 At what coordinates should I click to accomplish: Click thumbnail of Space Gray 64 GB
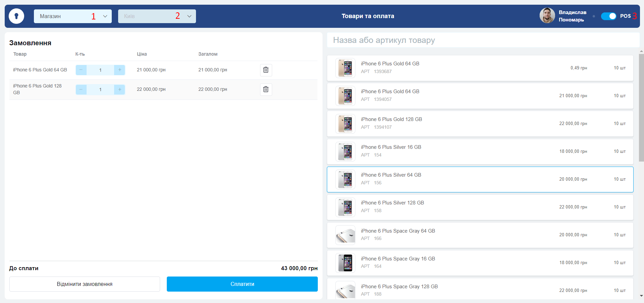tap(345, 235)
